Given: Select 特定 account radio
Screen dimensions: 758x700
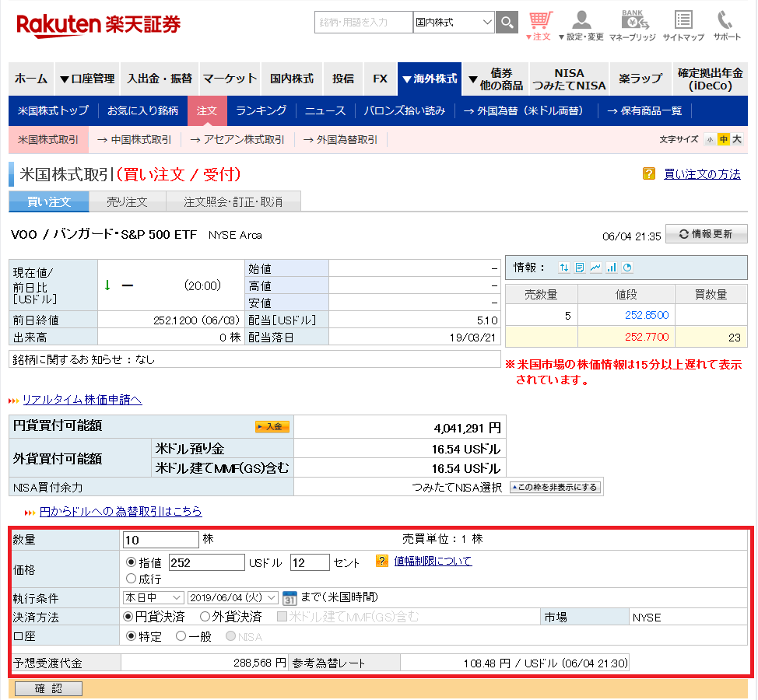Looking at the screenshot, I should [131, 636].
